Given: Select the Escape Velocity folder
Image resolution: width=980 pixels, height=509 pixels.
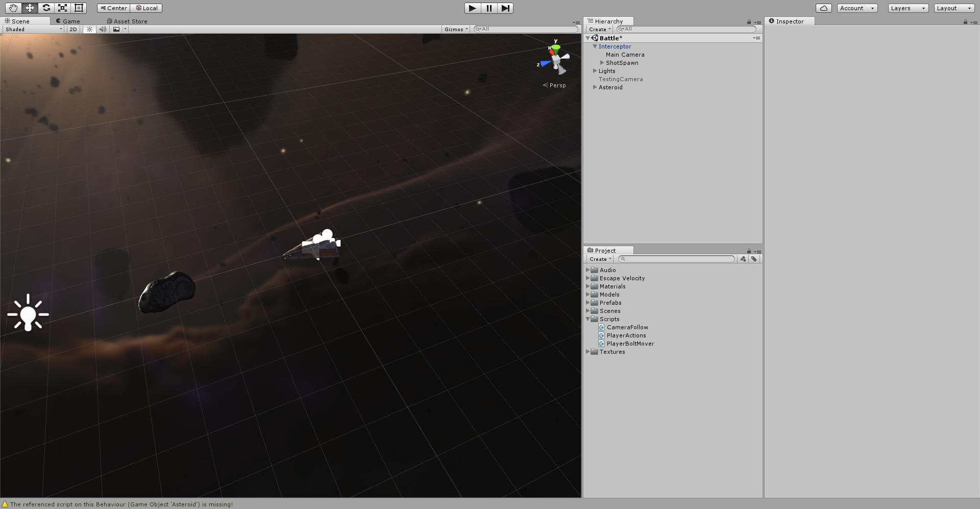Looking at the screenshot, I should [622, 278].
